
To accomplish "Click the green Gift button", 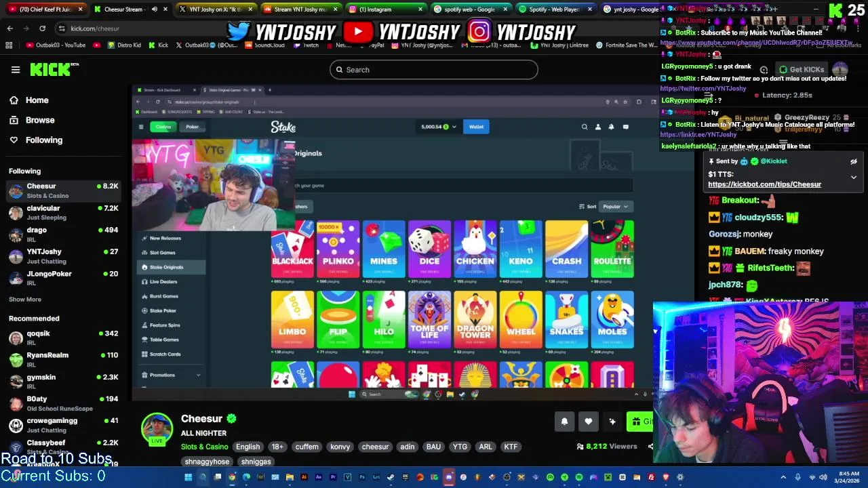I will pyautogui.click(x=640, y=422).
